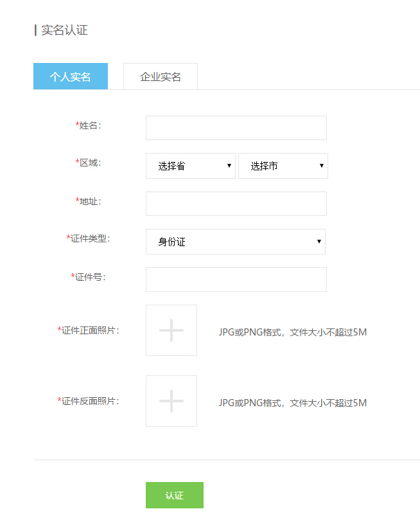The width and height of the screenshot is (420, 527).
Task: Click the 实名认证 page heading
Action: coord(64,30)
